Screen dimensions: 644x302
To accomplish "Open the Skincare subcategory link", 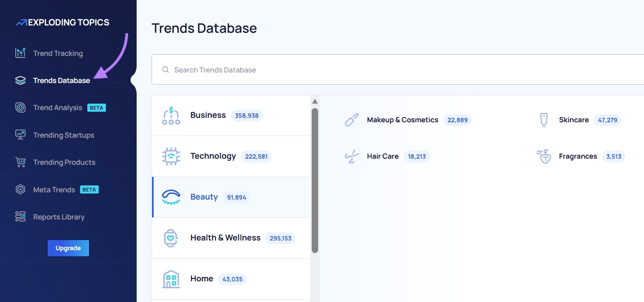I will (x=574, y=120).
